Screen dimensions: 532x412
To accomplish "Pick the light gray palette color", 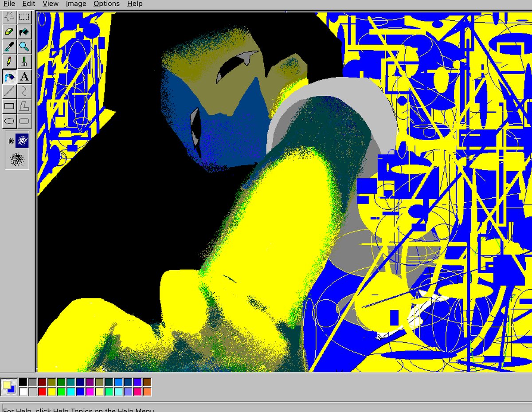I will click(32, 392).
